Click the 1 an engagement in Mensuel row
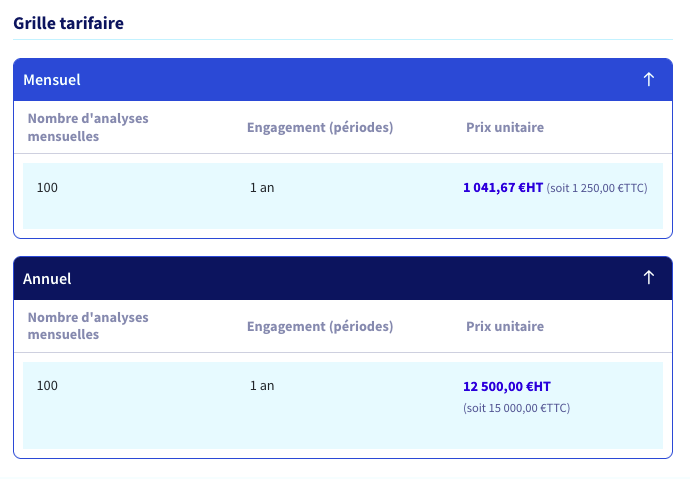 click(x=262, y=188)
